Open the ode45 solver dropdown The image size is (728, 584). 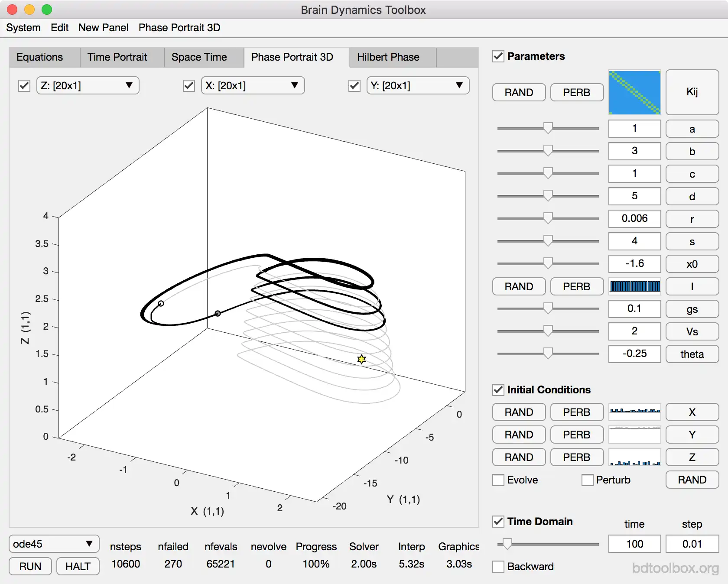tap(54, 544)
